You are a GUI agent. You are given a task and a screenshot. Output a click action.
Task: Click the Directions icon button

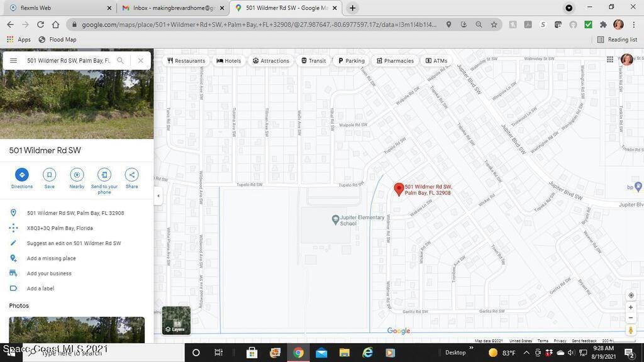click(x=21, y=175)
